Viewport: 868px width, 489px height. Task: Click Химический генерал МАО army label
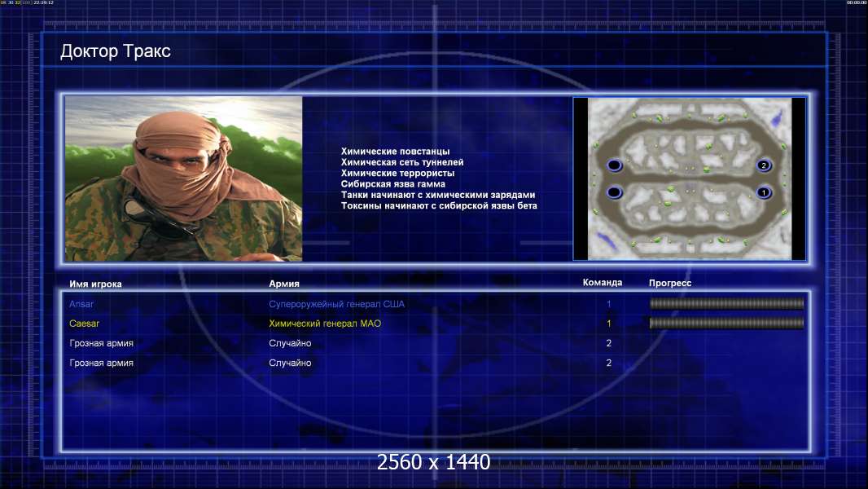click(x=325, y=324)
